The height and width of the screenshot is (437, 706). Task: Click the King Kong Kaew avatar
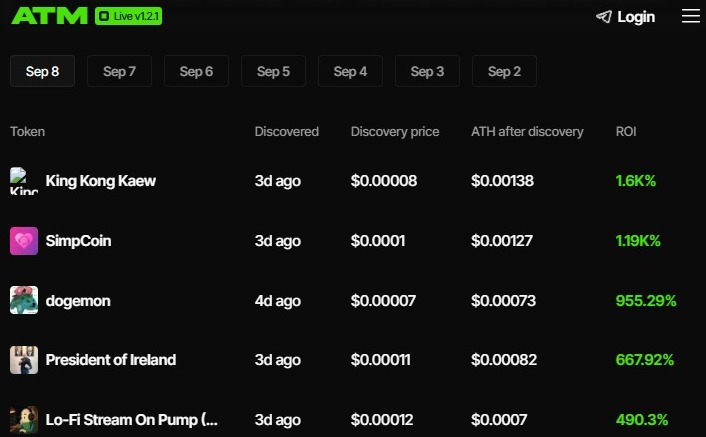24,181
